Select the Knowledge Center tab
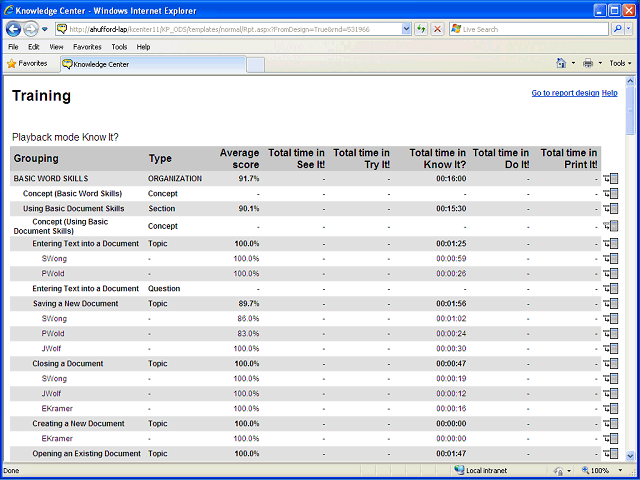 tap(153, 64)
